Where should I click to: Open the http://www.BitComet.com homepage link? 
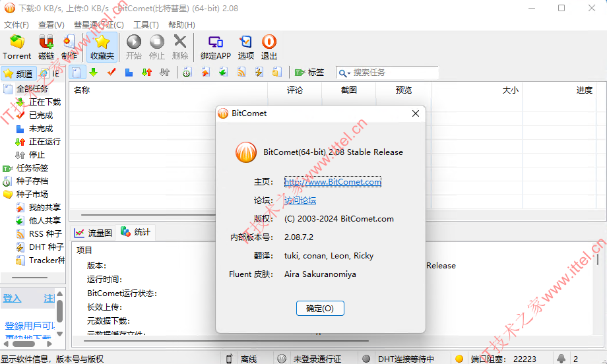333,182
